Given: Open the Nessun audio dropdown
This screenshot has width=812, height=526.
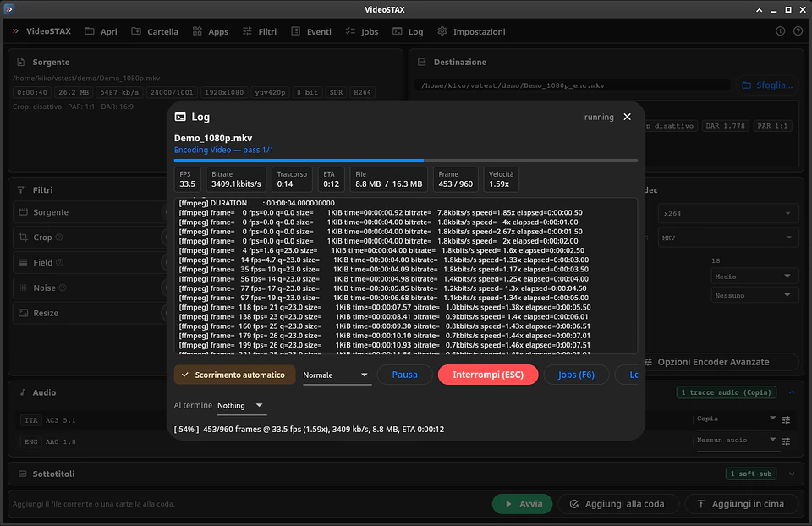Looking at the screenshot, I should tap(736, 441).
